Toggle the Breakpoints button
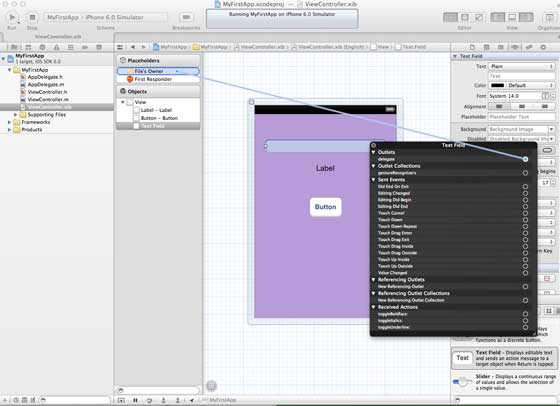The height and width of the screenshot is (406, 560). [x=186, y=17]
